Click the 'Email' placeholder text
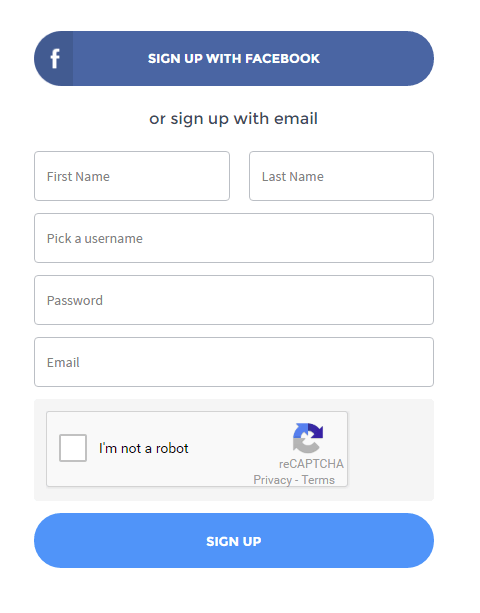Viewport: 480px width, 613px height. [63, 362]
